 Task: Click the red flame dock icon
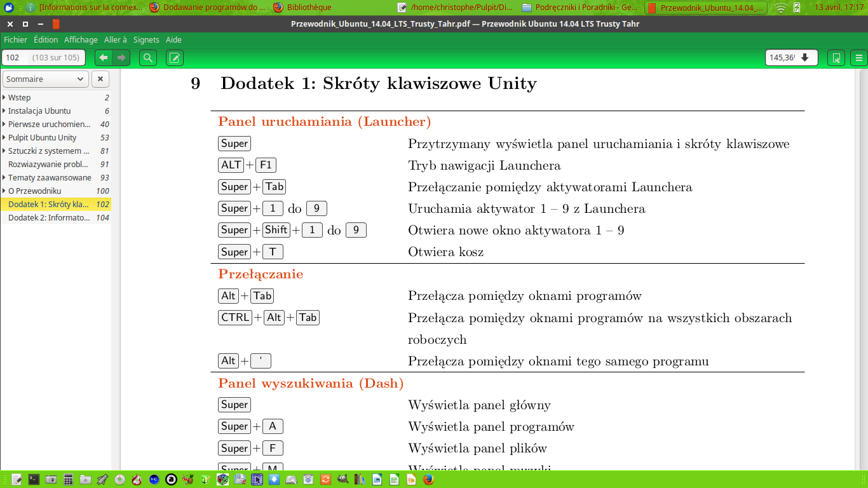coord(137,479)
